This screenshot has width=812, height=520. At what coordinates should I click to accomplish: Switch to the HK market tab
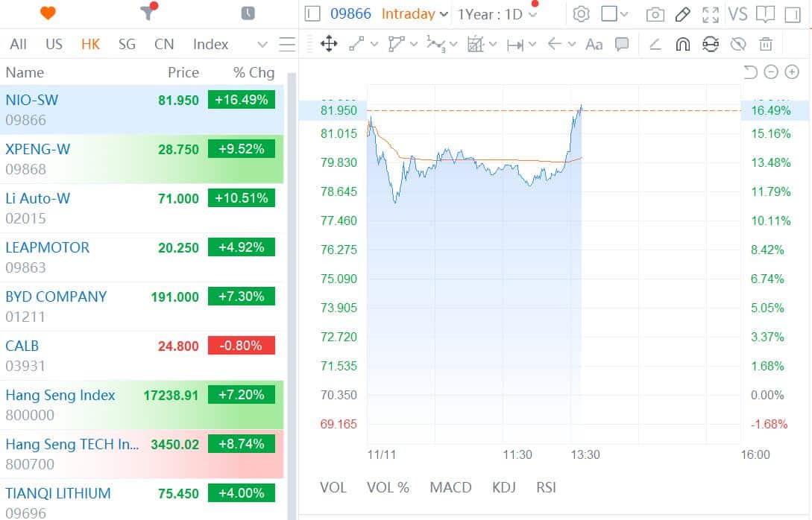(89, 44)
